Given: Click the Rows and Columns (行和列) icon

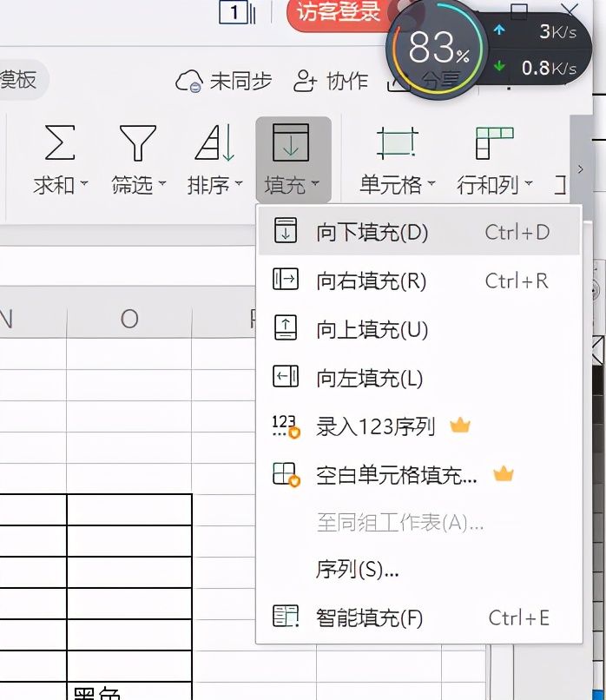Looking at the screenshot, I should 495,142.
